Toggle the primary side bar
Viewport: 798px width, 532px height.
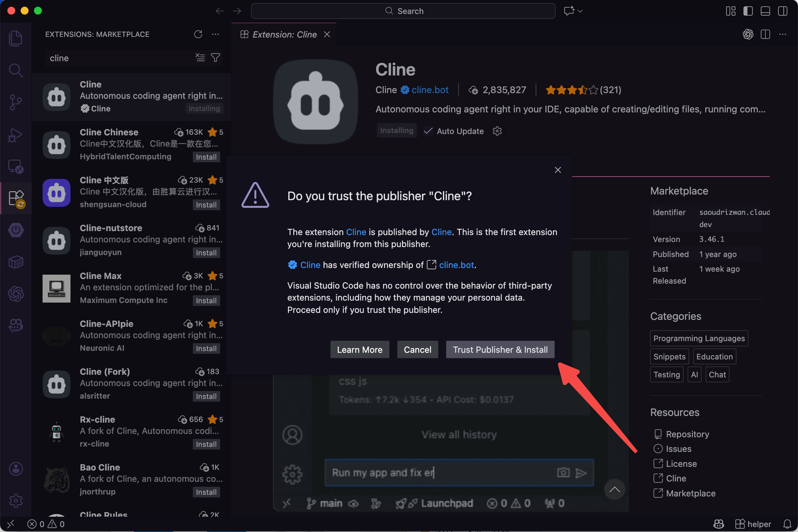748,11
